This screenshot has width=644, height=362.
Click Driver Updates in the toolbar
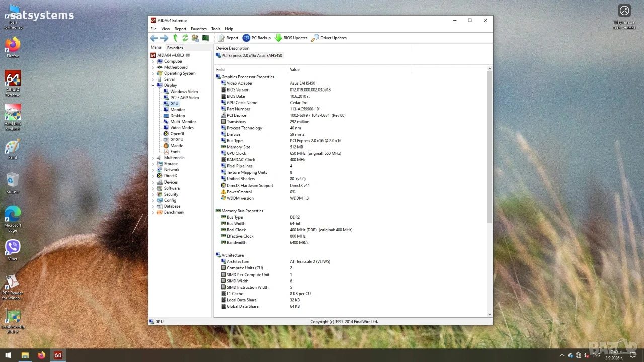point(329,38)
